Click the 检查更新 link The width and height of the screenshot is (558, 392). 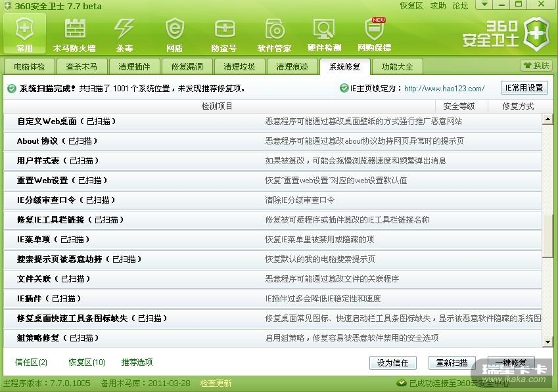(216, 383)
